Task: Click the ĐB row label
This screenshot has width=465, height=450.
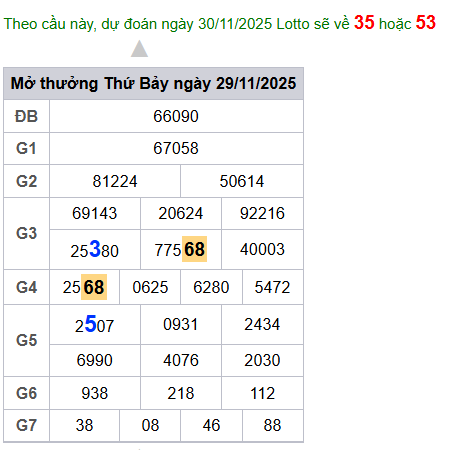Action: (x=26, y=116)
